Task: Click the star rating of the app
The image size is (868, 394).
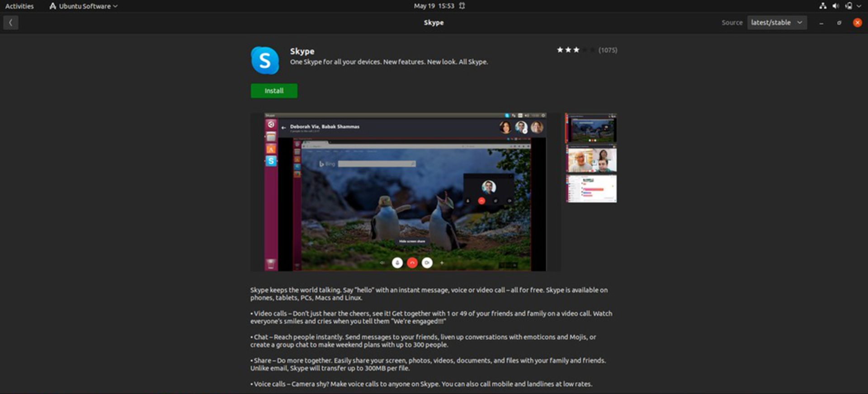Action: click(x=576, y=50)
